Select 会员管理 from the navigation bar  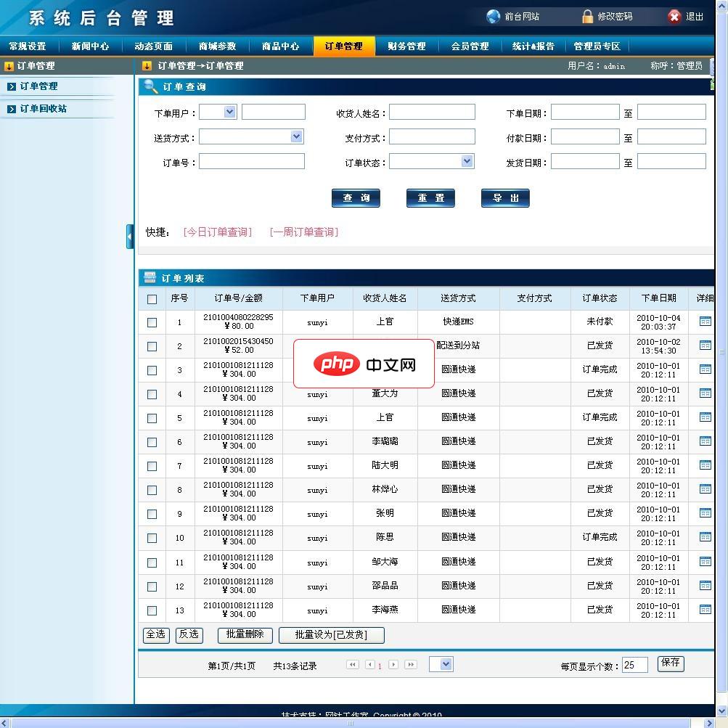469,46
